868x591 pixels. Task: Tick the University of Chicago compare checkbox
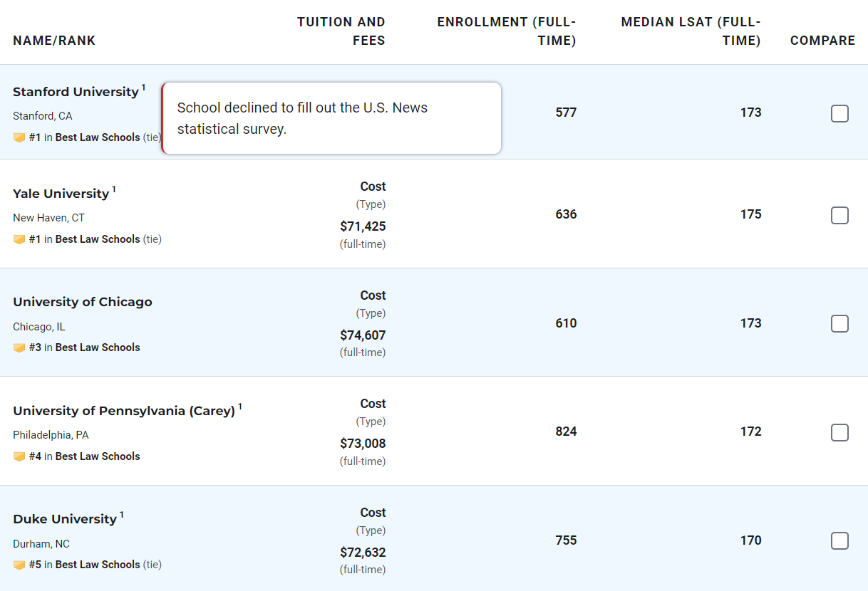(x=839, y=324)
